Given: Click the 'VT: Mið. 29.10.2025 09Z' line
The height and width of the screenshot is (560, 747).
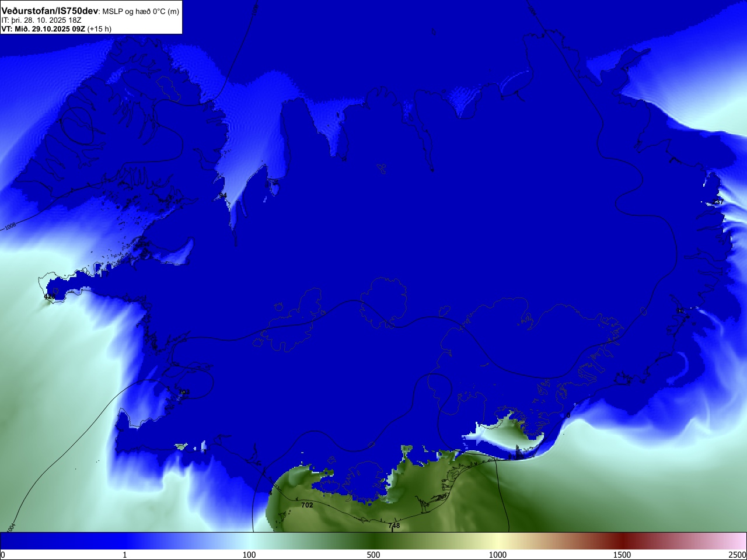Looking at the screenshot, I should point(43,29).
